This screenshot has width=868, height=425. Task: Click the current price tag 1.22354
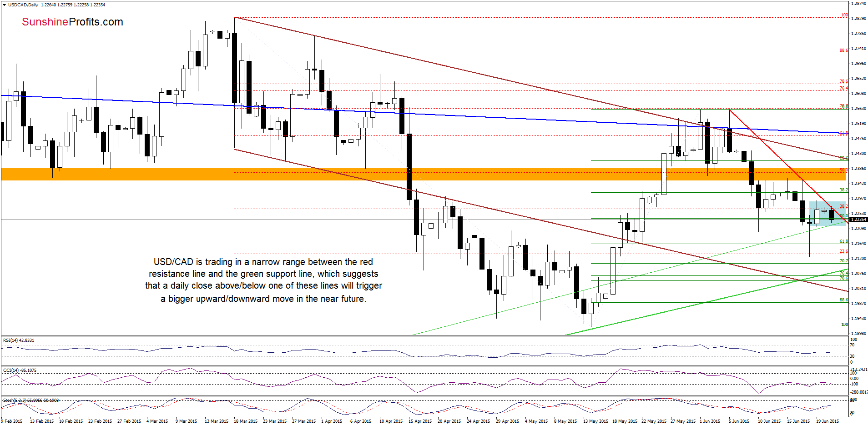[858, 220]
